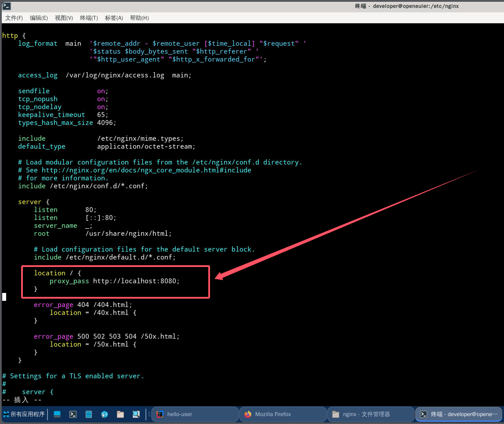This screenshot has width=504, height=424.
Task: Open the 文件(F) menu
Action: pyautogui.click(x=14, y=18)
